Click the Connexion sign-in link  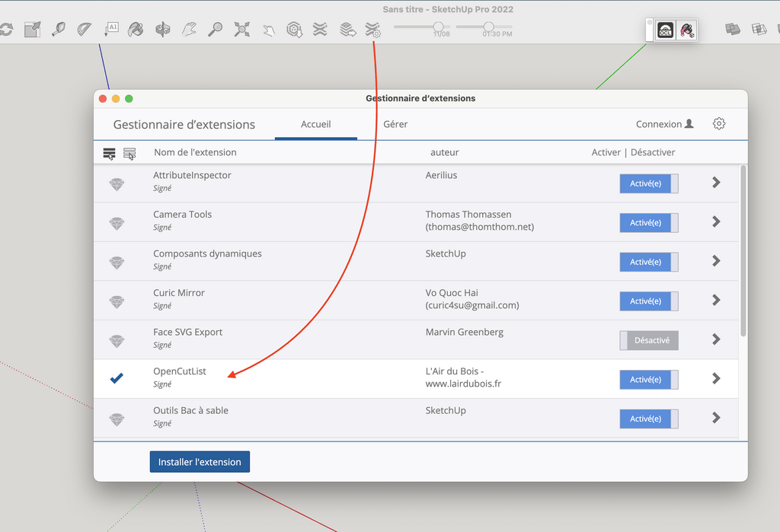(x=664, y=124)
